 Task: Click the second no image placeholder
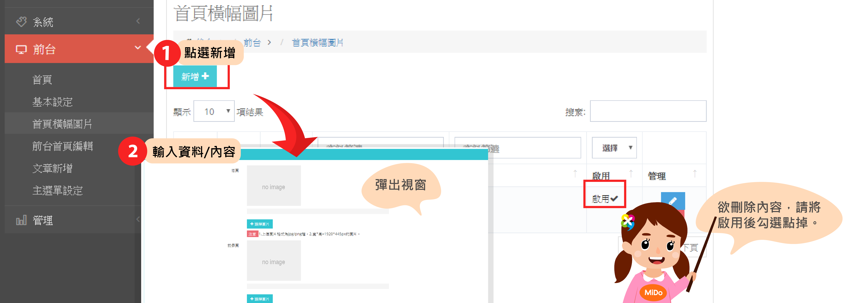pyautogui.click(x=274, y=261)
